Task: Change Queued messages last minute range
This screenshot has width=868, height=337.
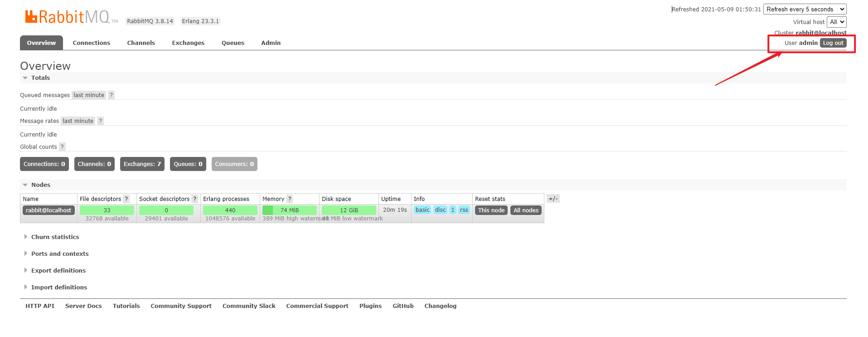Action: click(x=89, y=95)
